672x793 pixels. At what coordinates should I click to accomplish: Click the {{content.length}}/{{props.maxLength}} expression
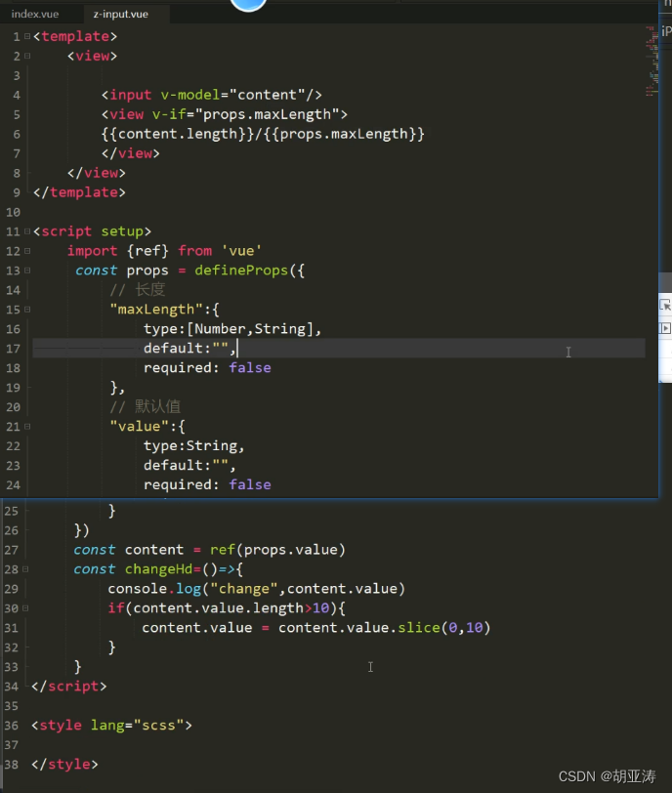coord(263,134)
